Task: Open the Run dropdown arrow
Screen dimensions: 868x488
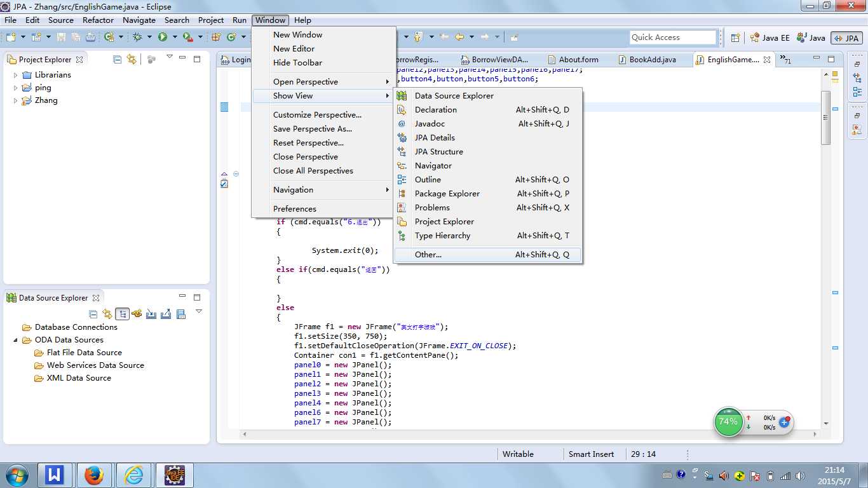Action: (175, 37)
